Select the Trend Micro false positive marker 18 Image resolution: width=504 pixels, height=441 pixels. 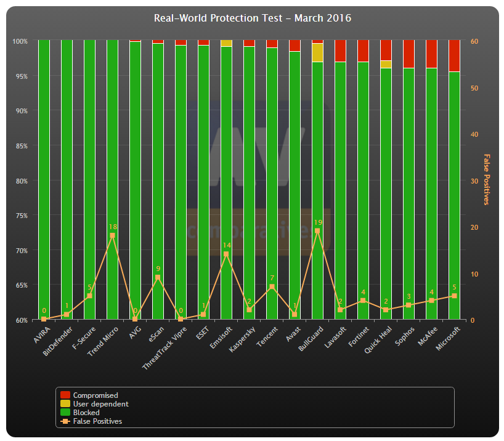pyautogui.click(x=113, y=235)
